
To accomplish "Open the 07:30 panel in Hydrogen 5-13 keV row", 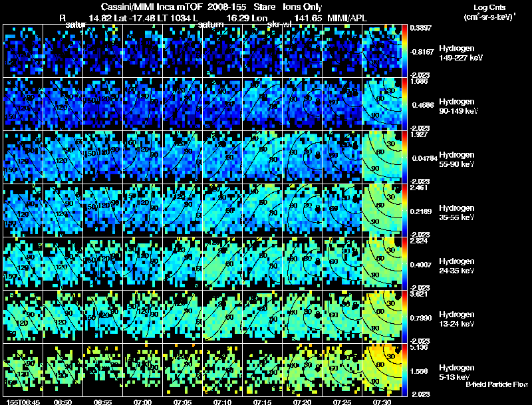I will (382, 370).
